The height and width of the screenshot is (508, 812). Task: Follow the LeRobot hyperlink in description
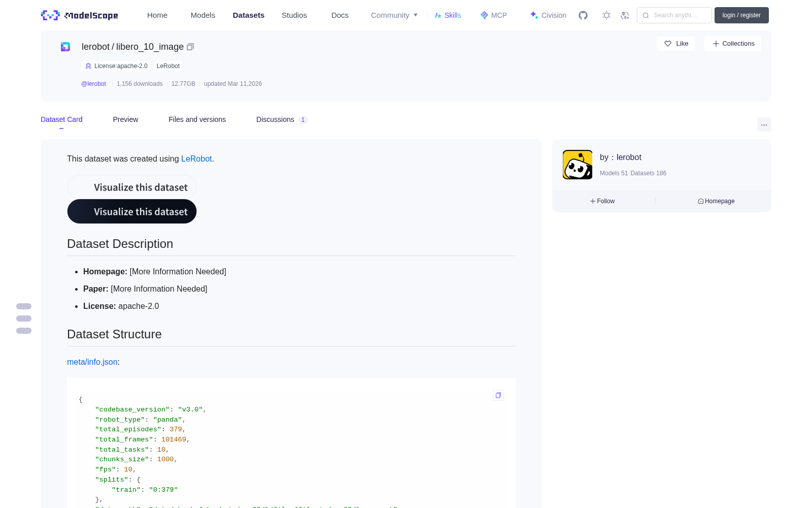pos(196,158)
